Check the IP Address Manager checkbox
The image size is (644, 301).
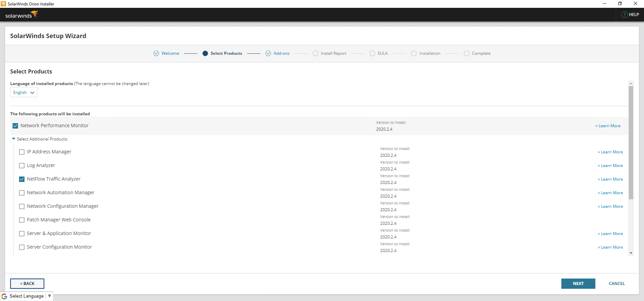point(22,152)
